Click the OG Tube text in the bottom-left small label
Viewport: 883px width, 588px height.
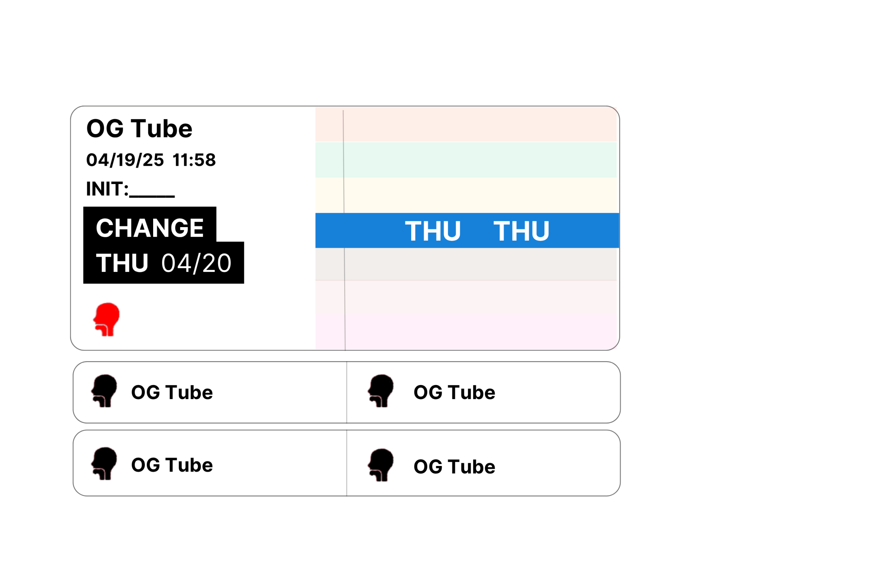click(172, 465)
